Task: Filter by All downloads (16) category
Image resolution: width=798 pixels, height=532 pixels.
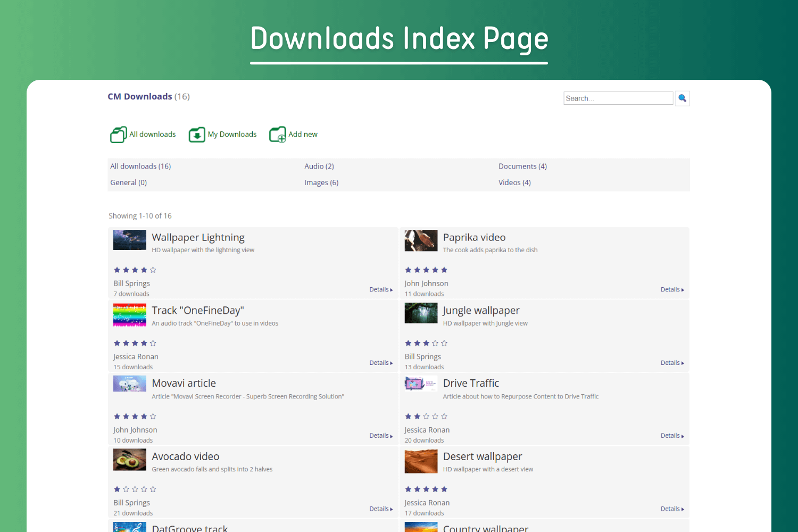Action: (x=140, y=166)
